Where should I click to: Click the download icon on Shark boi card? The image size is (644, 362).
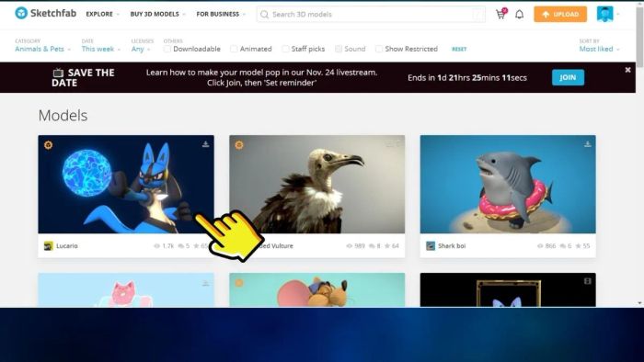coord(588,144)
